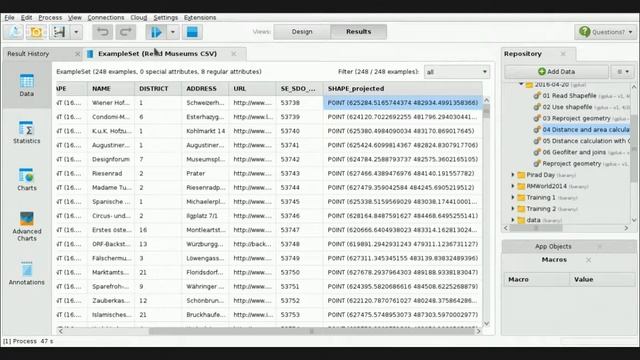Sort by the DISTRICT column header

[x=158, y=89]
